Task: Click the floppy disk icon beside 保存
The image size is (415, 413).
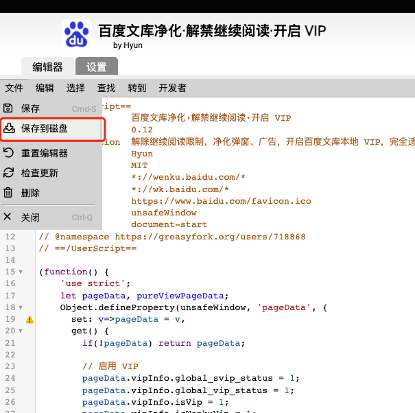Action: [x=8, y=108]
